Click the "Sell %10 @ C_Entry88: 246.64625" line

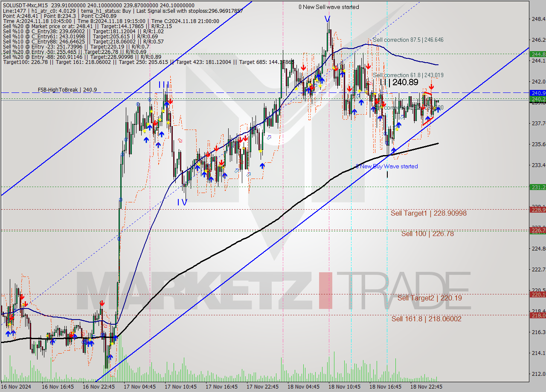tap(82, 41)
